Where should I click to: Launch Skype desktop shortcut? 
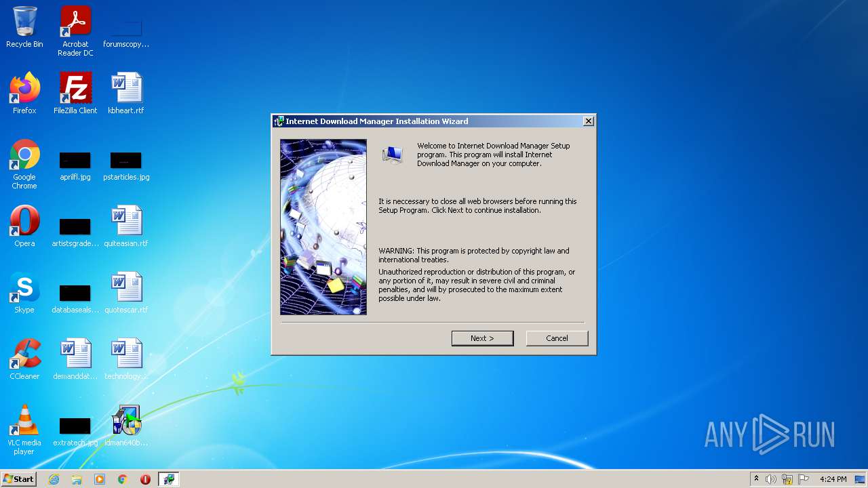[x=24, y=293]
